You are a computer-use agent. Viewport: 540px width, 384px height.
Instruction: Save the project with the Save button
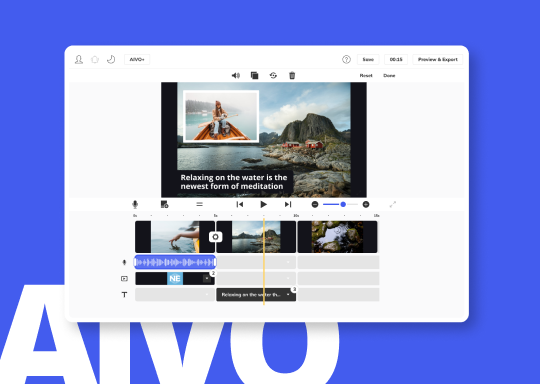[x=368, y=60]
